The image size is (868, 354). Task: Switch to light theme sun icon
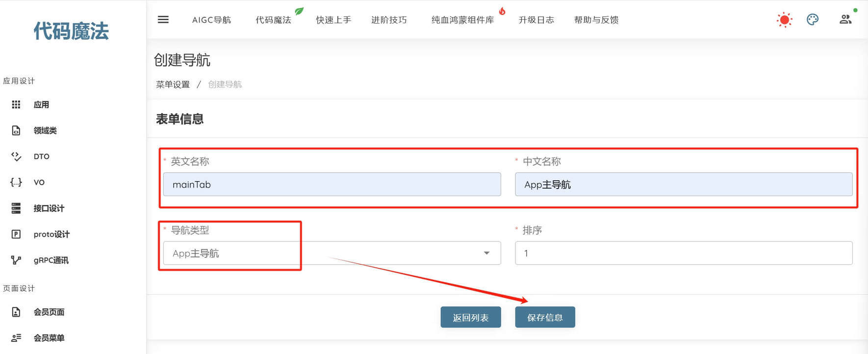click(x=784, y=20)
